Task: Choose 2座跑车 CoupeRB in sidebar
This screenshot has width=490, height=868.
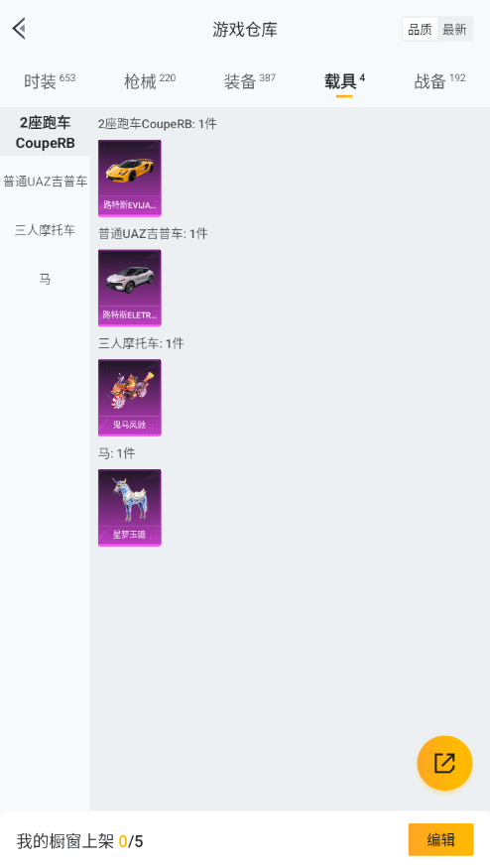Action: [45, 133]
